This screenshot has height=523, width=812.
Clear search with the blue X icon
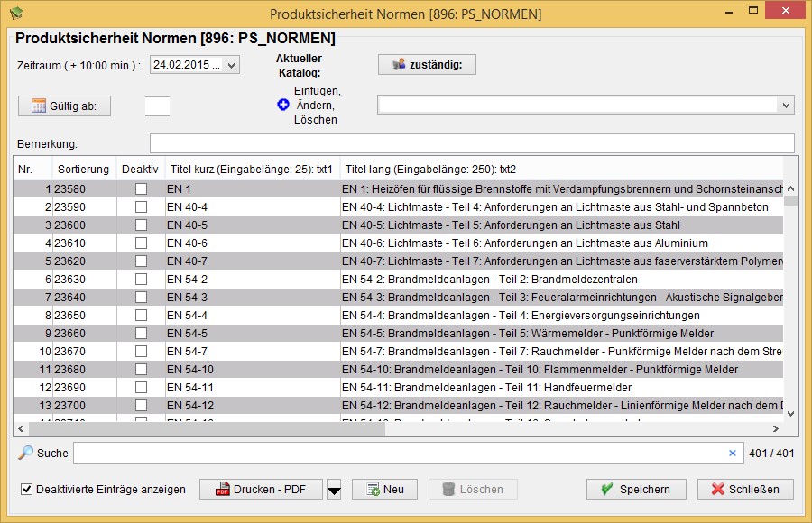coord(733,453)
